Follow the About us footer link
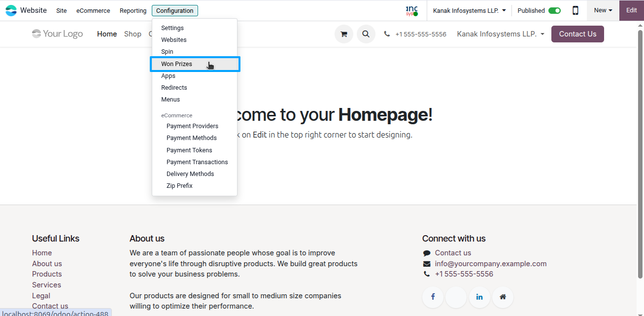The height and width of the screenshot is (316, 644). 47,264
